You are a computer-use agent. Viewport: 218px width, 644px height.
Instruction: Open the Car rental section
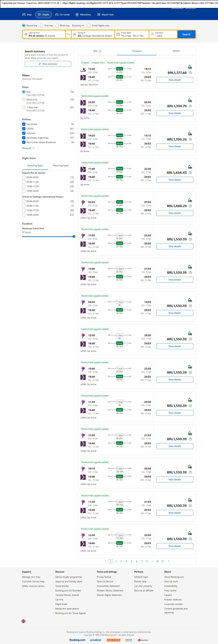(x=62, y=15)
